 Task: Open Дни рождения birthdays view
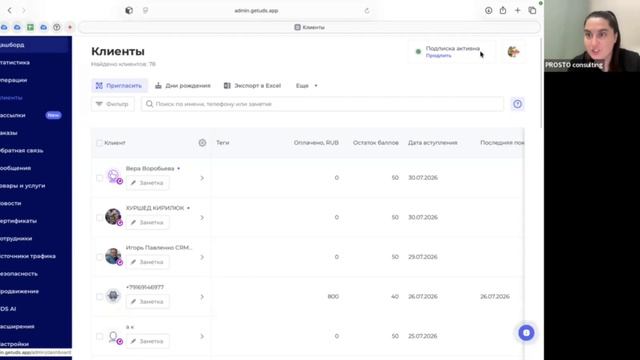(x=183, y=86)
